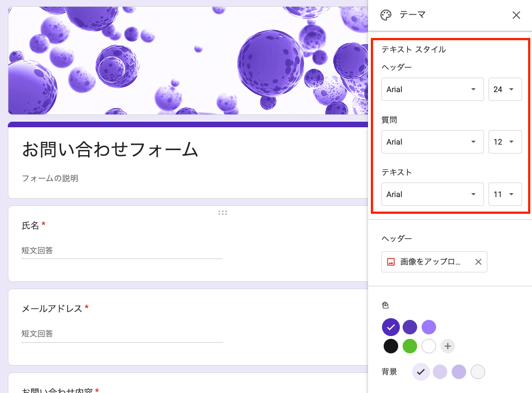Image resolution: width=532 pixels, height=393 pixels.
Task: Click the フォームの説明 description field
Action: (x=50, y=179)
